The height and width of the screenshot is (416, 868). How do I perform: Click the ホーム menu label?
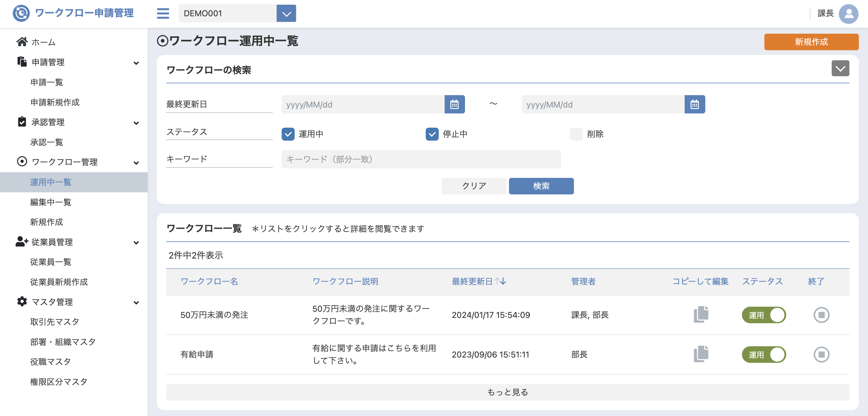(43, 42)
